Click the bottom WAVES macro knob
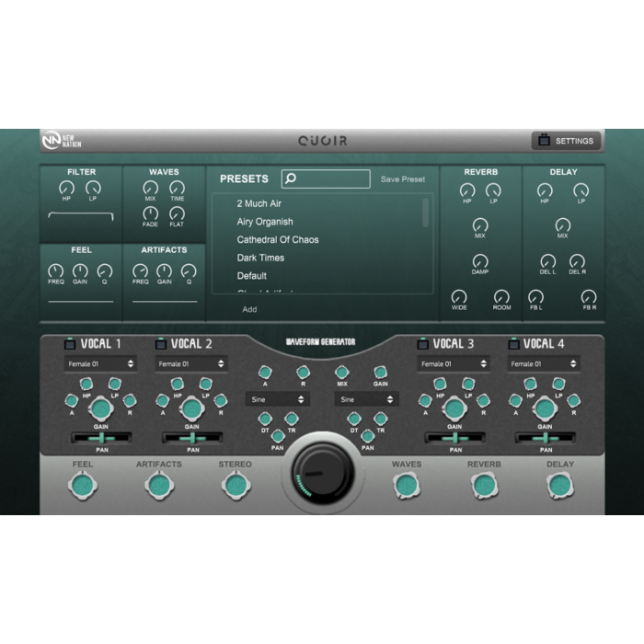The width and height of the screenshot is (644, 644). (x=407, y=486)
